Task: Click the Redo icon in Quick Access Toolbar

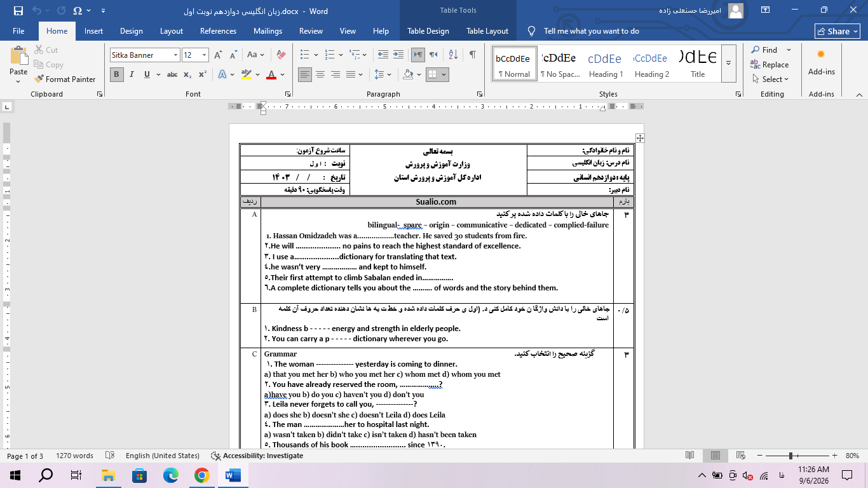Action: click(x=61, y=11)
